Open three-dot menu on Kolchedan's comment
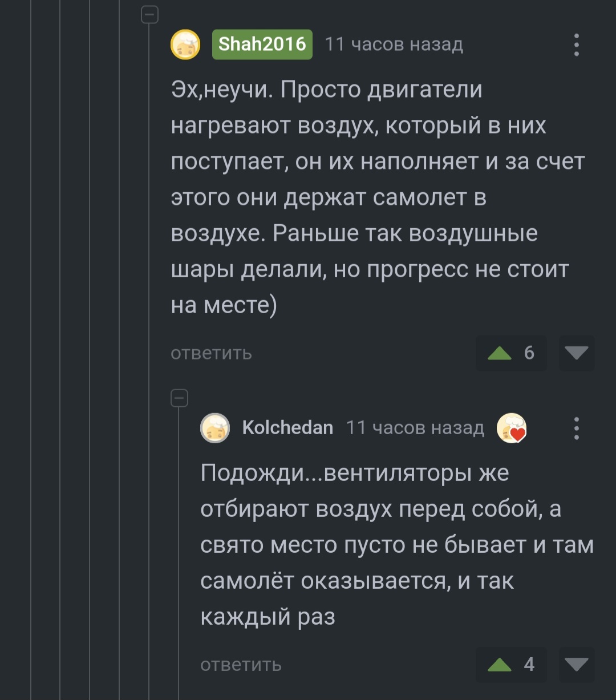The height and width of the screenshot is (700, 616). [577, 428]
